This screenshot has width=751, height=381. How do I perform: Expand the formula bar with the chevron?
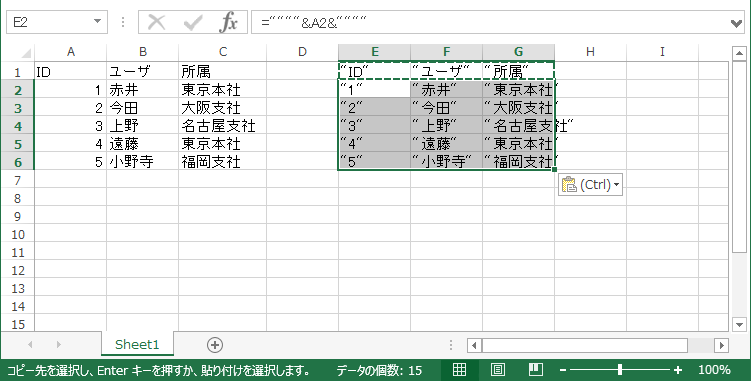[x=737, y=23]
